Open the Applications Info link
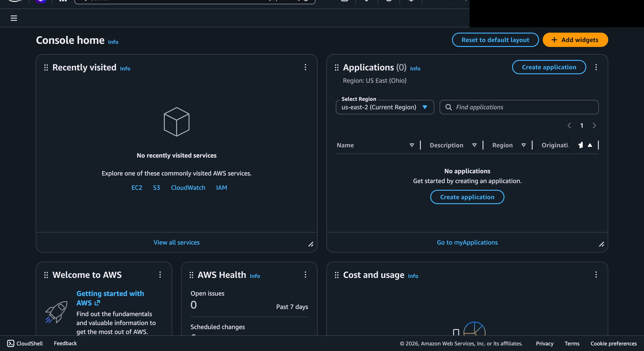 click(415, 69)
